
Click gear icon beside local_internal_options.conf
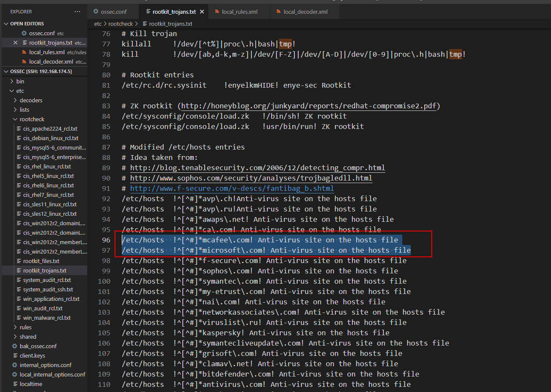click(15, 374)
